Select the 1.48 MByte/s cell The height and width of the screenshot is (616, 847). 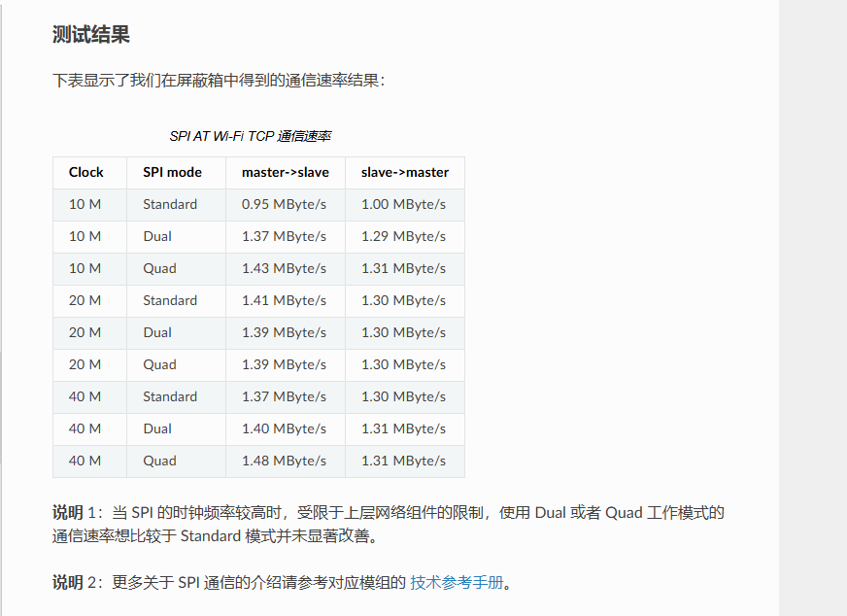284,461
